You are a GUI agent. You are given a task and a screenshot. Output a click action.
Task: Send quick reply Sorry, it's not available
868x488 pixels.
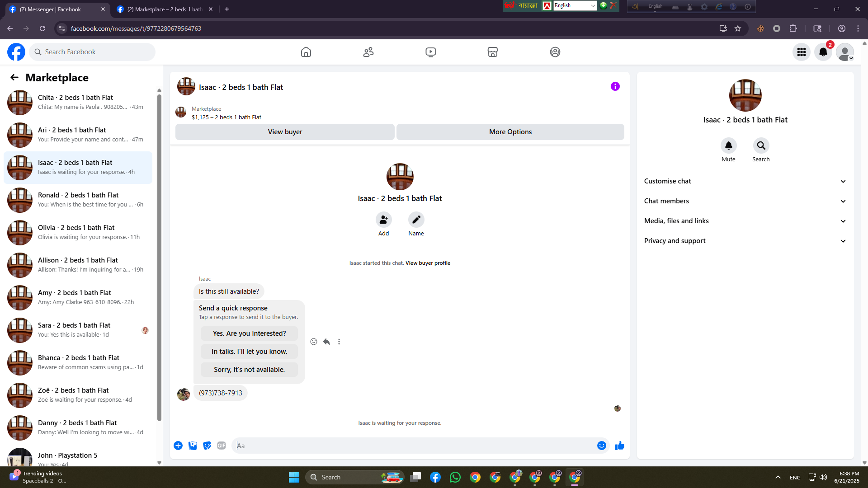tap(249, 370)
